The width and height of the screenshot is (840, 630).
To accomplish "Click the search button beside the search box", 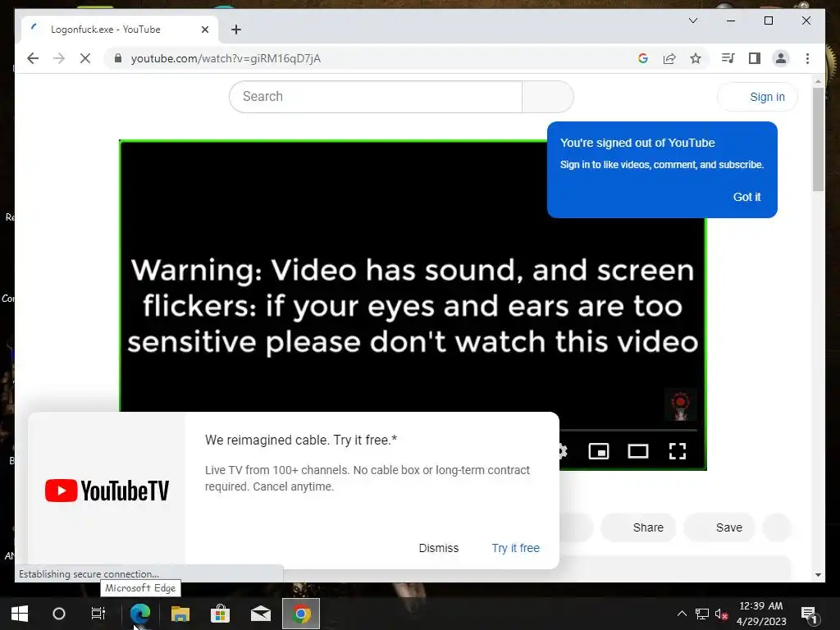I will coord(547,97).
